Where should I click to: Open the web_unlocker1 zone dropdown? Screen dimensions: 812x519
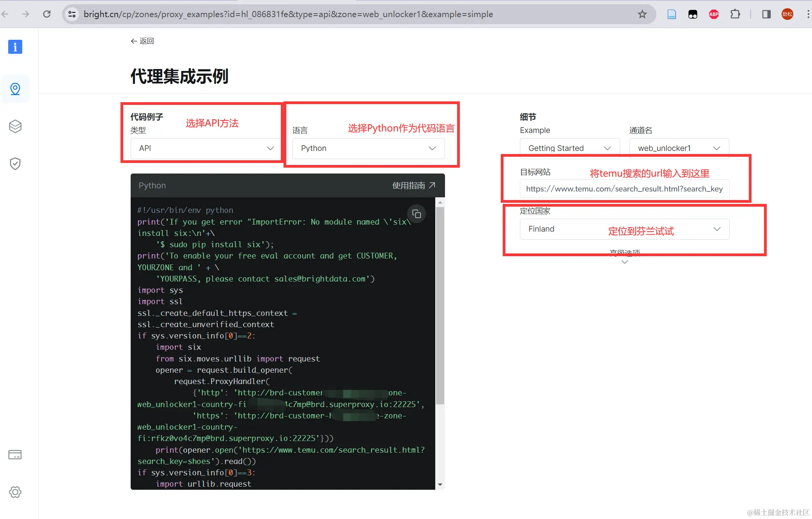tap(679, 148)
